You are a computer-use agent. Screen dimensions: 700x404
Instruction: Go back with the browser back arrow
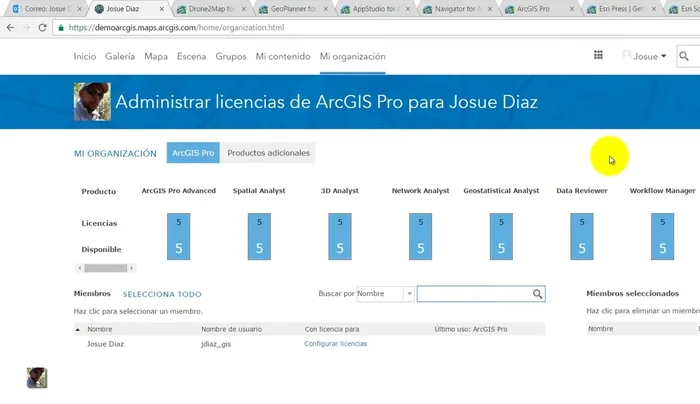point(10,28)
